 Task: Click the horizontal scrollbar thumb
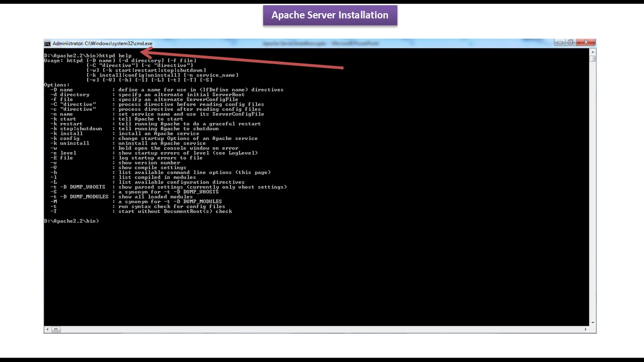56,329
